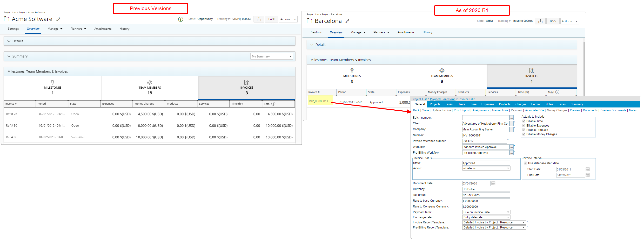Switch to the Taxes tab in Invoice Edit
This screenshot has height=242, width=644.
(562, 104)
